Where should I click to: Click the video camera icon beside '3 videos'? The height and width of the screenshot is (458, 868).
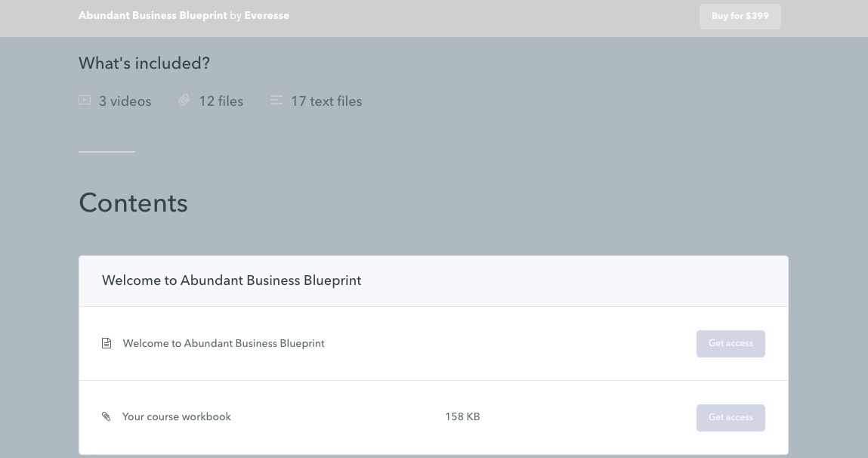(x=85, y=100)
